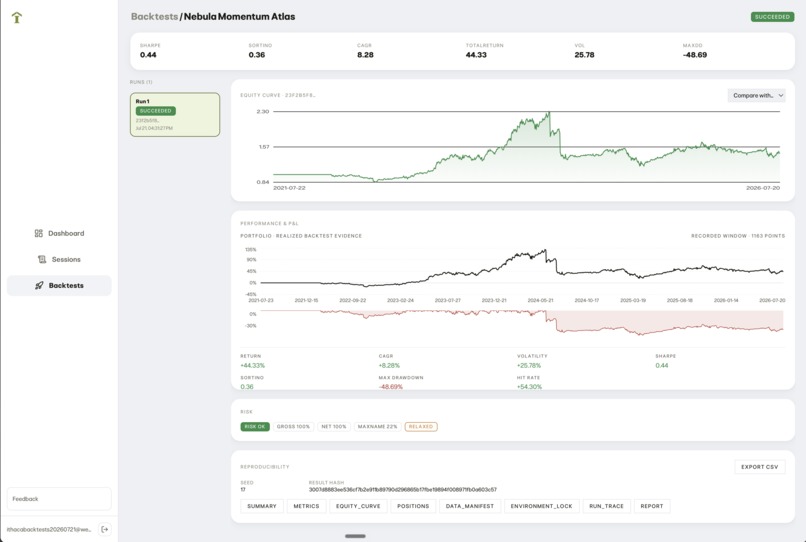Click the Sortino value 0.36 in top bar

tap(257, 55)
